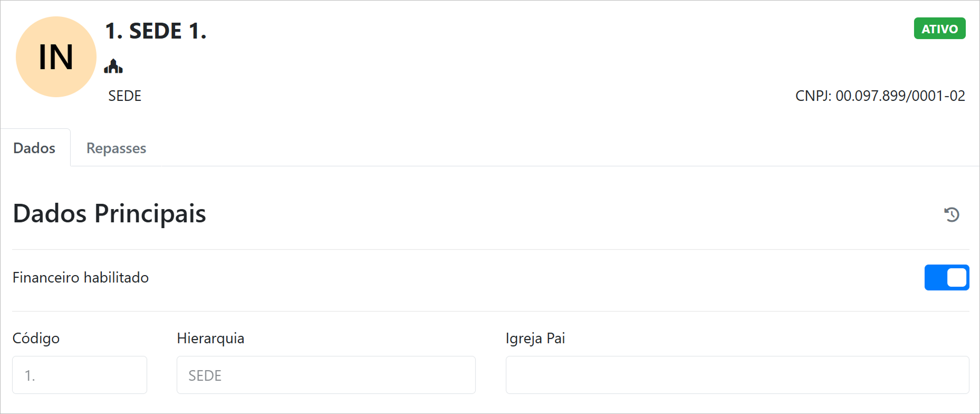Viewport: 980px width, 414px height.
Task: Click the Igreja Pai field label
Action: point(535,338)
